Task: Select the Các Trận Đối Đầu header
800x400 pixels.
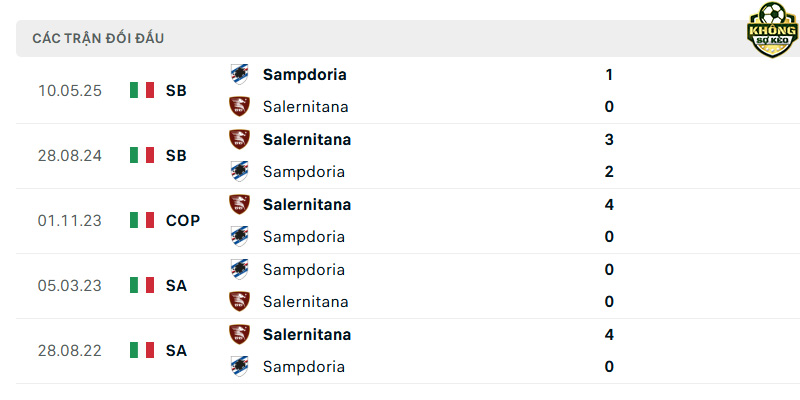Action: coord(98,38)
